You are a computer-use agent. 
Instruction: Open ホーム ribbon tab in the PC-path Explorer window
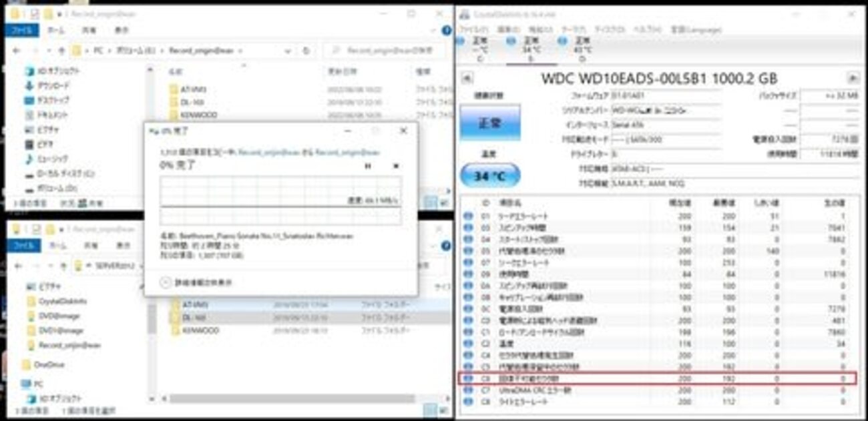tap(56, 31)
